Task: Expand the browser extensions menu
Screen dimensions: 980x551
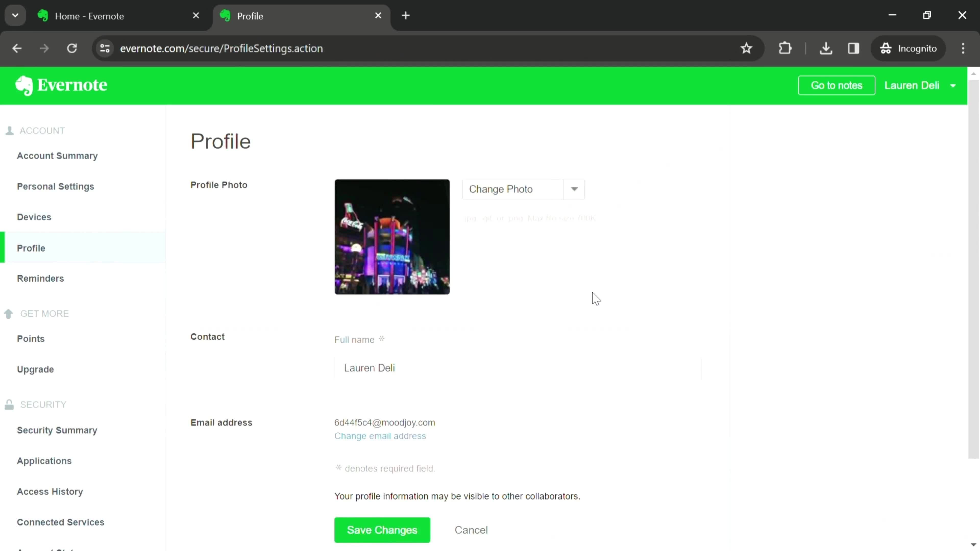Action: [x=785, y=48]
